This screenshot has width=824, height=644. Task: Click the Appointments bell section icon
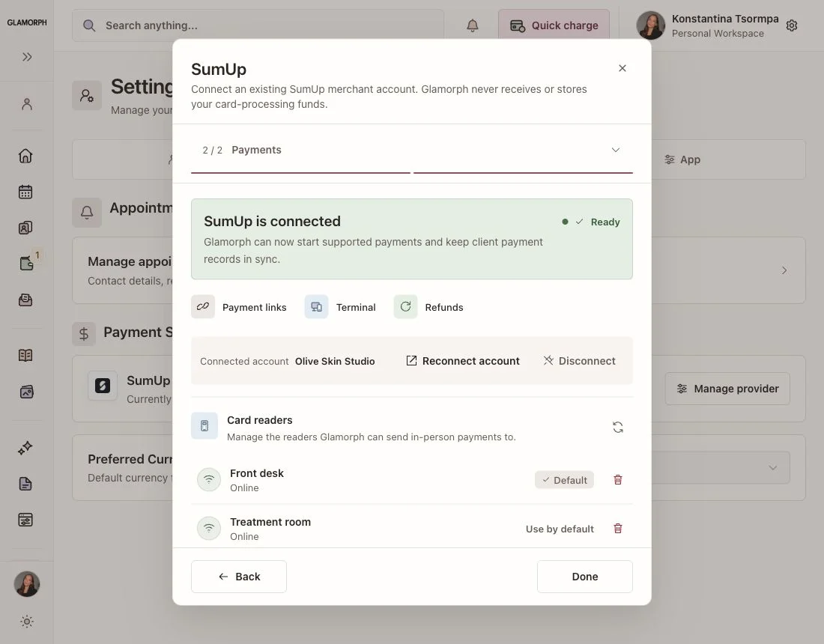pos(87,212)
